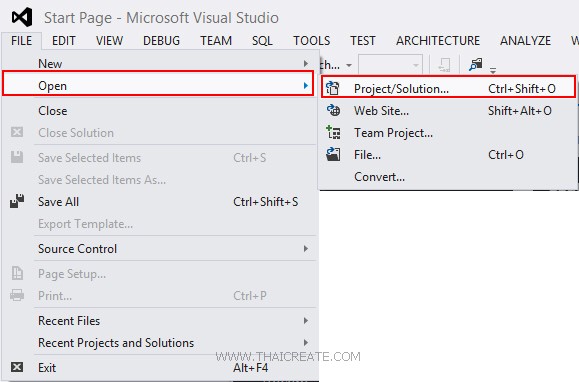The image size is (579, 382).
Task: Click the grayed-out toolbar document icon
Action: [x=444, y=65]
